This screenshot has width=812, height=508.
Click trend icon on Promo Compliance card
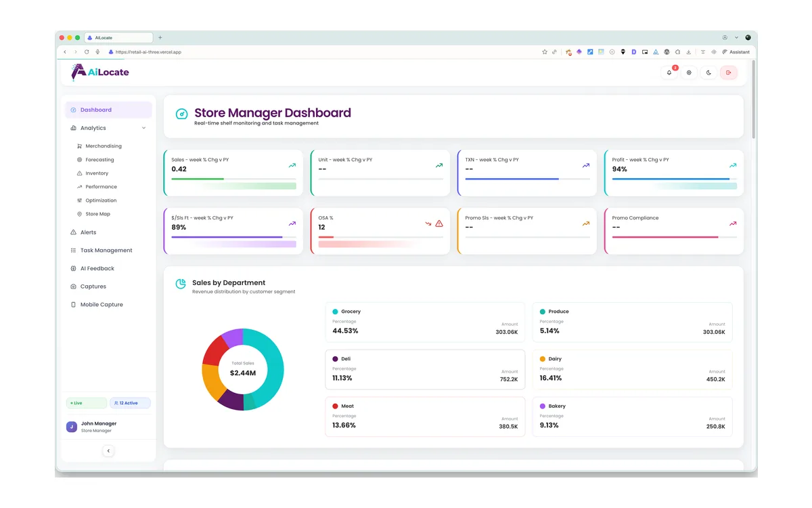pyautogui.click(x=732, y=224)
